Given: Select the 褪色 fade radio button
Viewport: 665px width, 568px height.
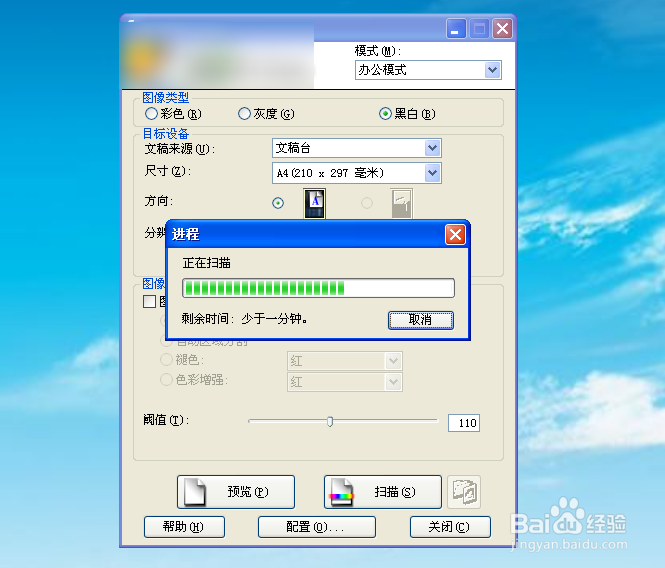Looking at the screenshot, I should [x=166, y=360].
